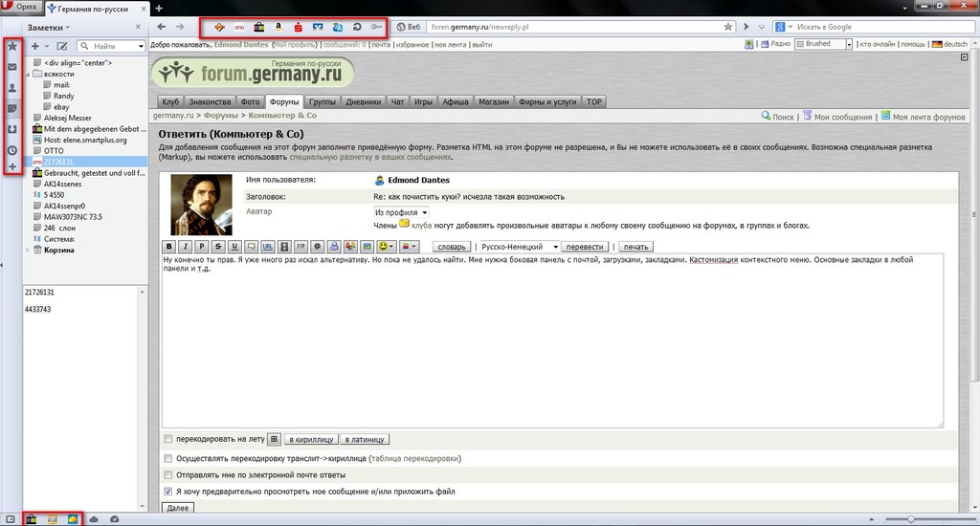The height and width of the screenshot is (526, 980).
Task: Switch to the 'Фирмы и услуги' tab
Action: click(x=547, y=101)
